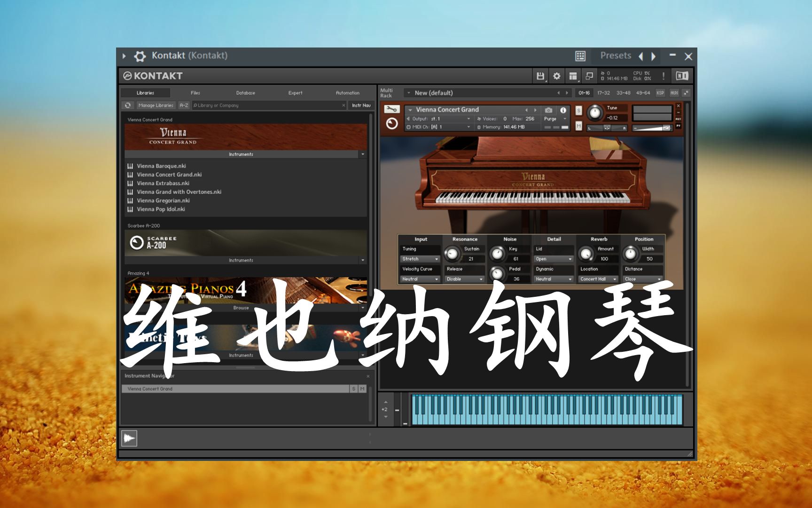Click the FL Studio plugin options gear
Screen dimensions: 812x508
click(x=140, y=56)
